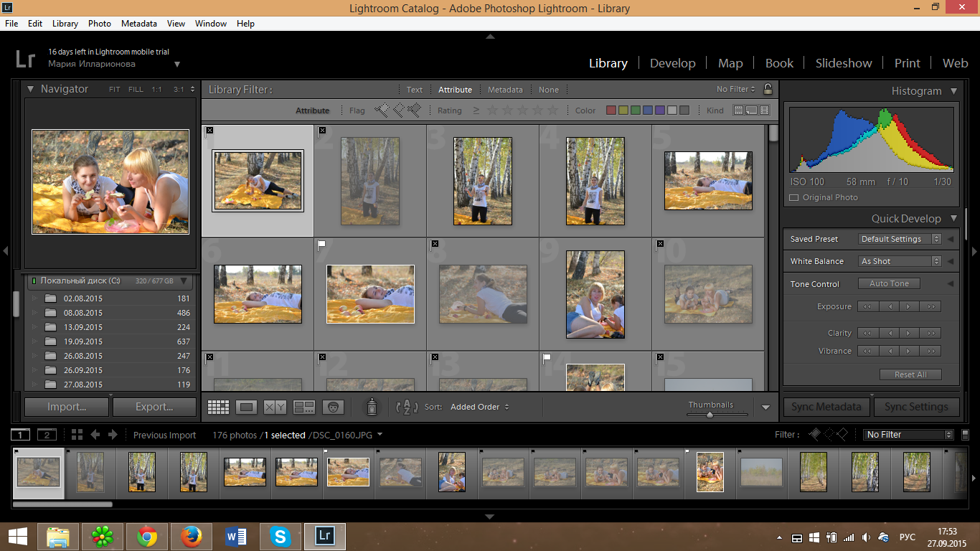980x551 pixels.
Task: Open the White Balance As Shot dropdown
Action: click(x=900, y=261)
